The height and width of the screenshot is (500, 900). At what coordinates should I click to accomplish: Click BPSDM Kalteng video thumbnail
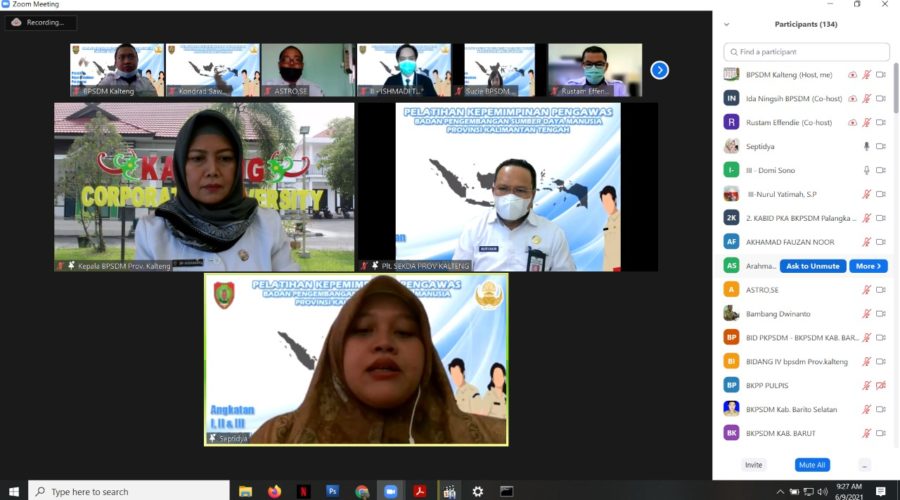click(x=117, y=70)
